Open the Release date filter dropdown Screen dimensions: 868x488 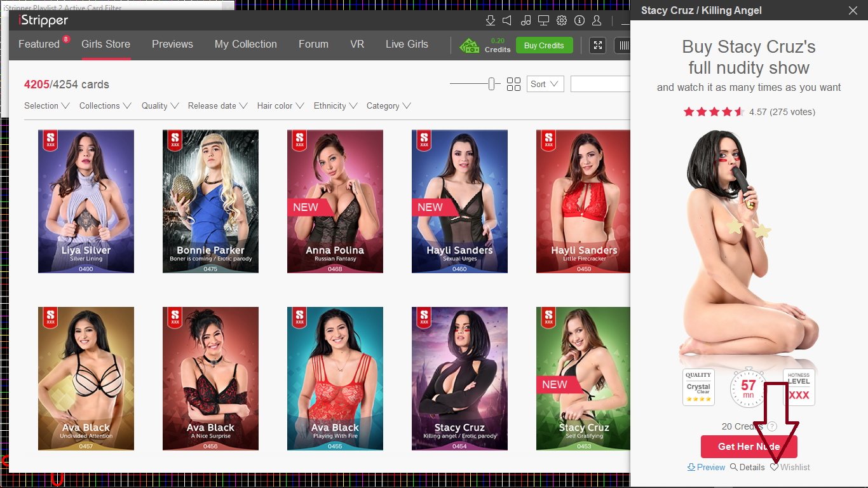(x=217, y=105)
